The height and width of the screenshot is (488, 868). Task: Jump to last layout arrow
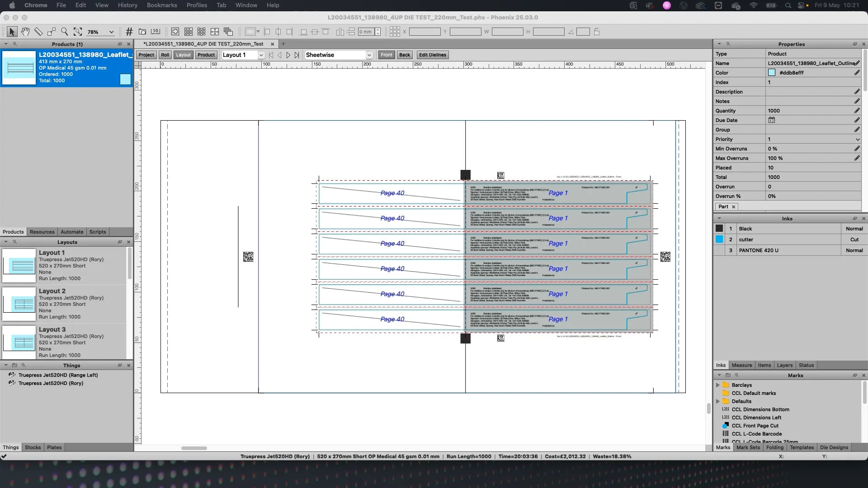point(297,55)
